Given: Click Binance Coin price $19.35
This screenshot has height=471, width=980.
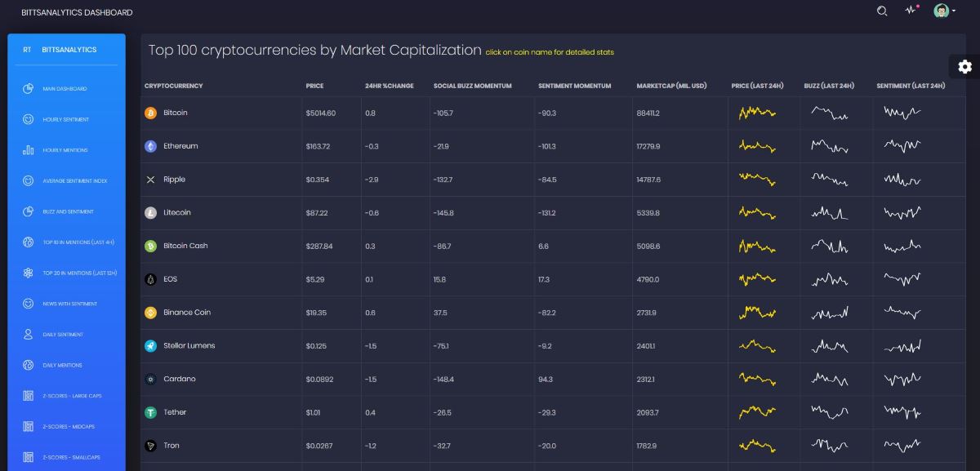Looking at the screenshot, I should click(x=317, y=313).
